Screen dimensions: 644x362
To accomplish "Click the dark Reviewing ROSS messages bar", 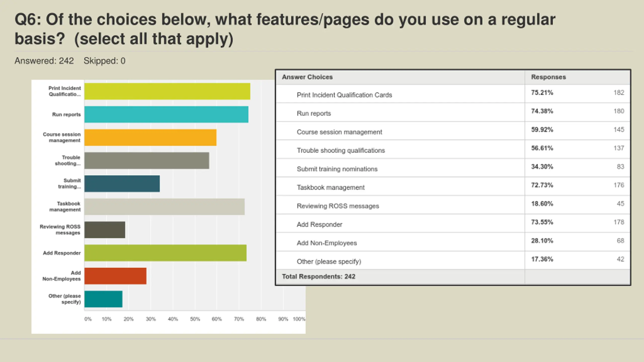I will point(105,230).
